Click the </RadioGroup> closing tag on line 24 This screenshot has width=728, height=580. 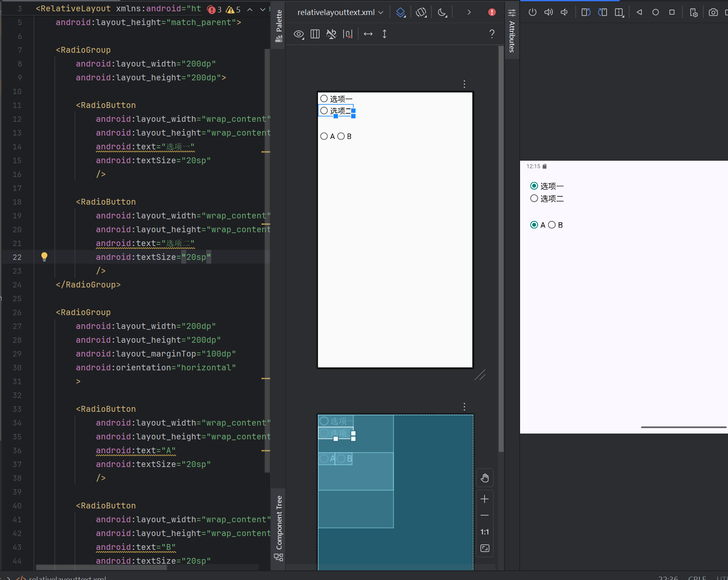[x=88, y=285]
